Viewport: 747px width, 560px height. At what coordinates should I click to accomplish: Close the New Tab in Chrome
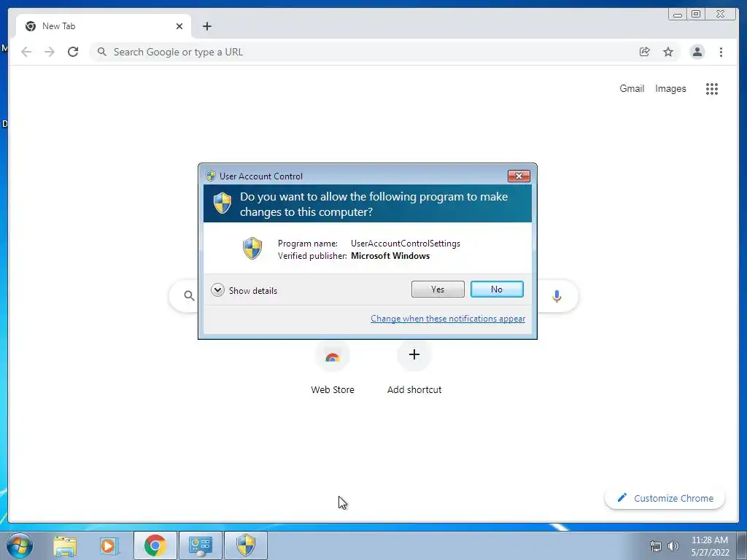point(179,26)
